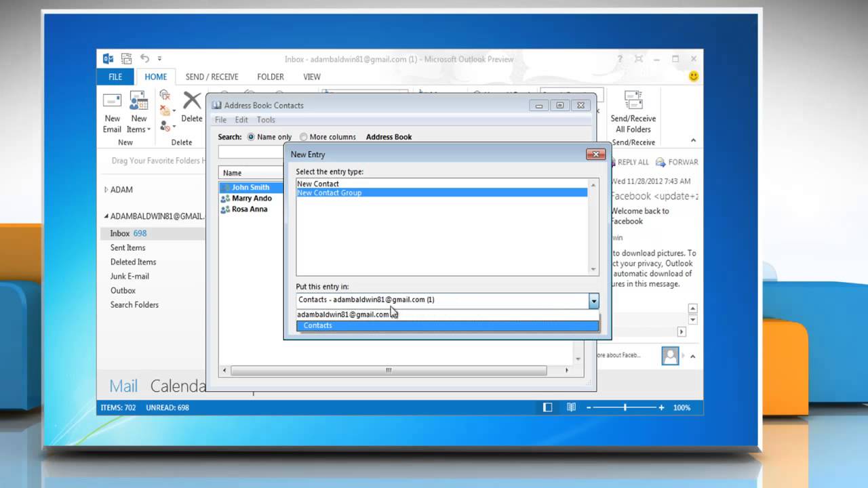Click the Clean Up icon in the Delete group

point(164,110)
